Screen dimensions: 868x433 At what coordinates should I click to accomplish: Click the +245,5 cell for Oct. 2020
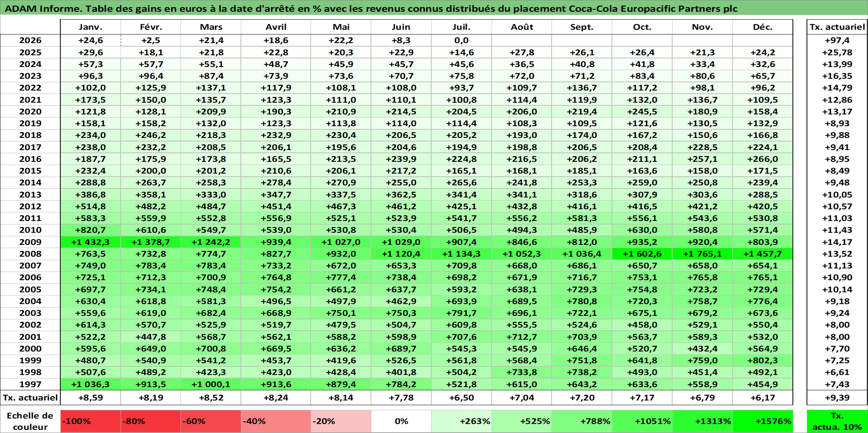tap(642, 112)
